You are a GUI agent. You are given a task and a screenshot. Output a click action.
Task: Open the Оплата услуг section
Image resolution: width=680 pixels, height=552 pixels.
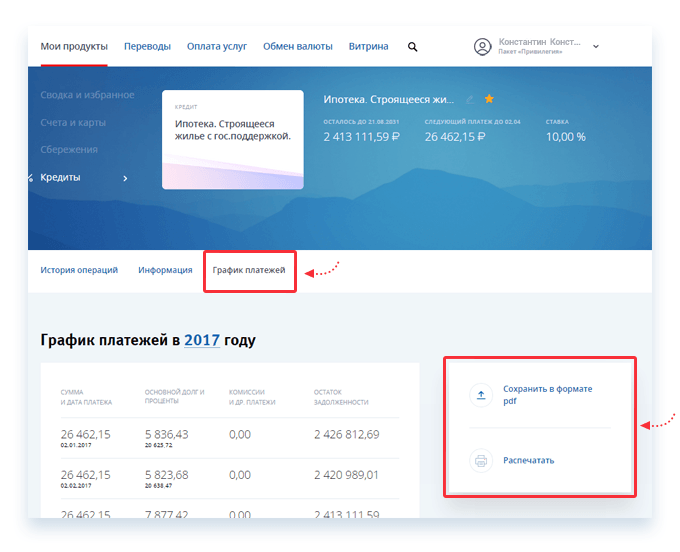tap(217, 46)
